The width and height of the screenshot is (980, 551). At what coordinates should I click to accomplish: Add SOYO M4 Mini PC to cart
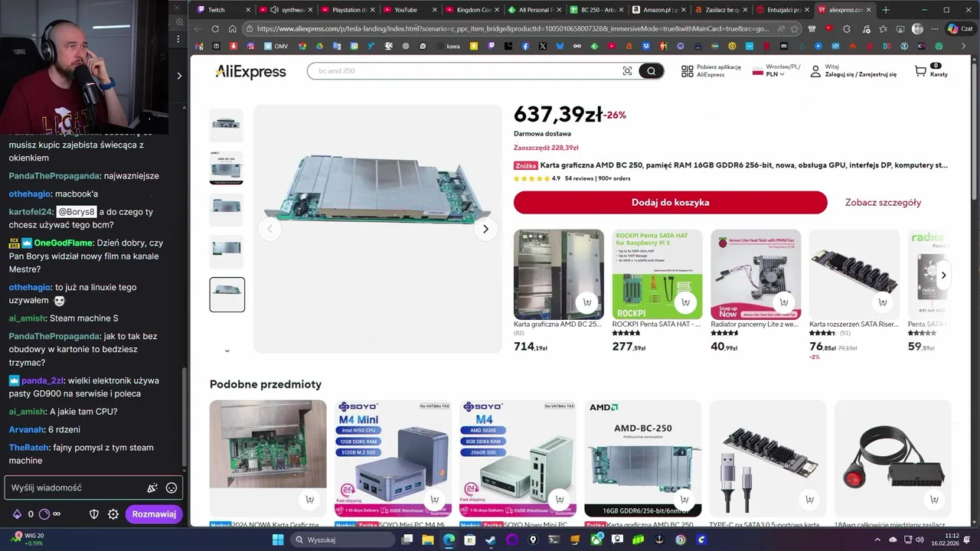coord(434,500)
